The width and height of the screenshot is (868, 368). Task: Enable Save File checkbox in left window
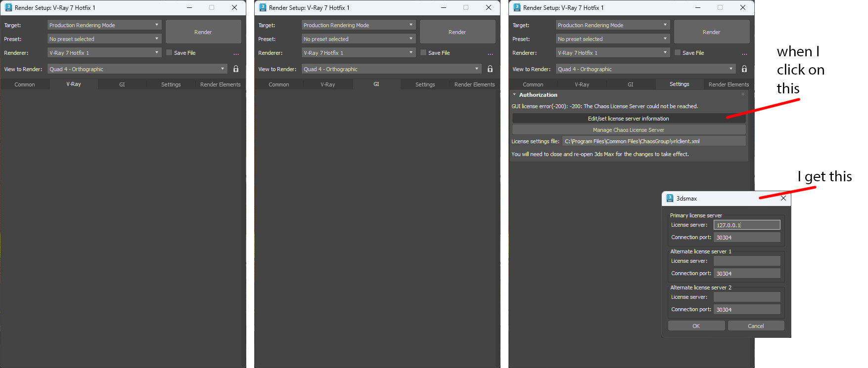point(169,52)
